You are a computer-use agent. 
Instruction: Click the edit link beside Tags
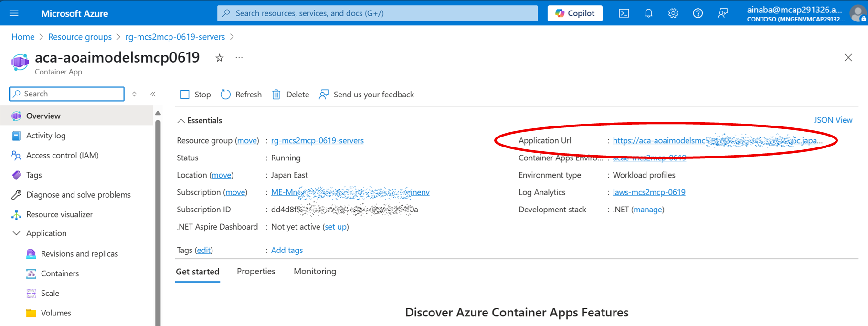pos(204,250)
